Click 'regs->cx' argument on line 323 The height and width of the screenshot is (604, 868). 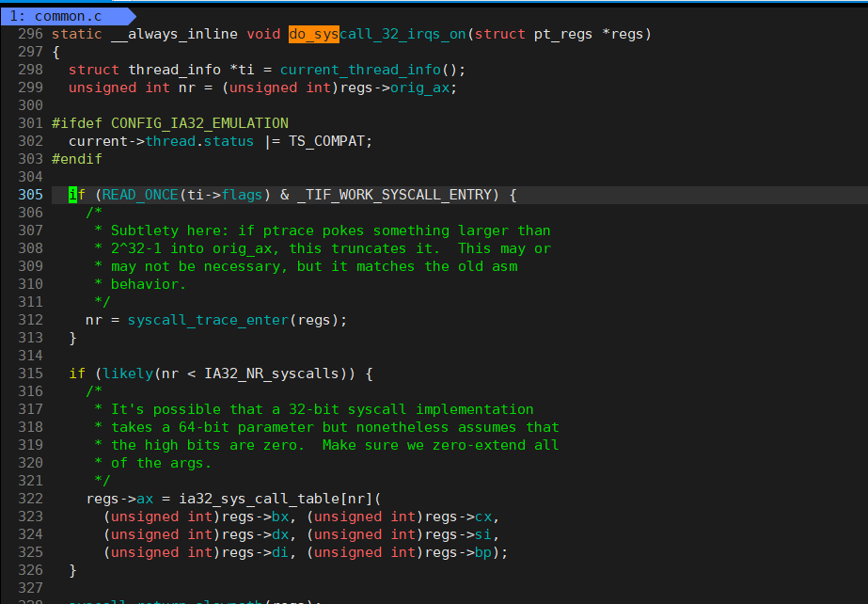[x=458, y=517]
